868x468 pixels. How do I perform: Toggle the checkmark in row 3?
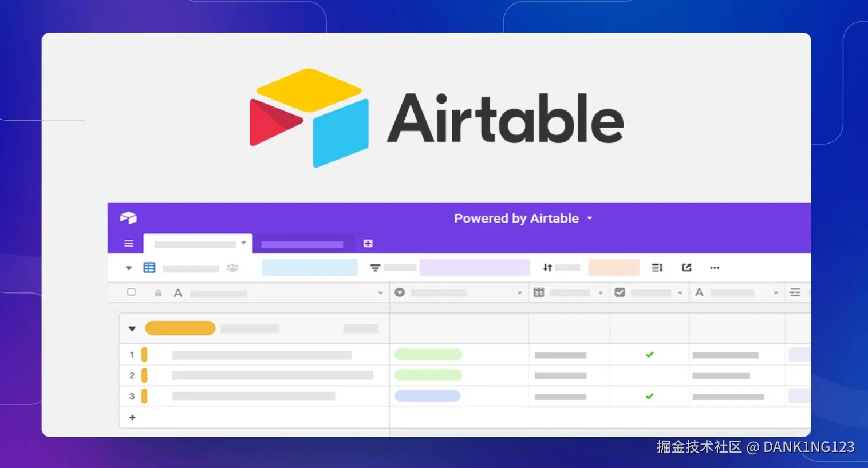click(x=649, y=396)
